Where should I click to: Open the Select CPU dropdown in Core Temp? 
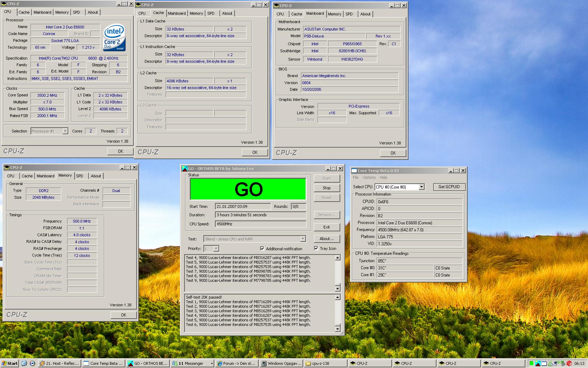pos(422,187)
